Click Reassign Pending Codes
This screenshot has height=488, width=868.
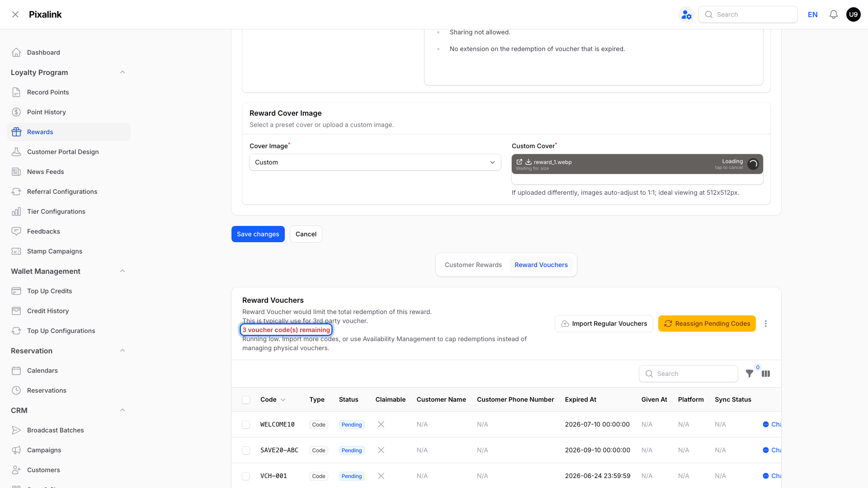[x=707, y=324]
